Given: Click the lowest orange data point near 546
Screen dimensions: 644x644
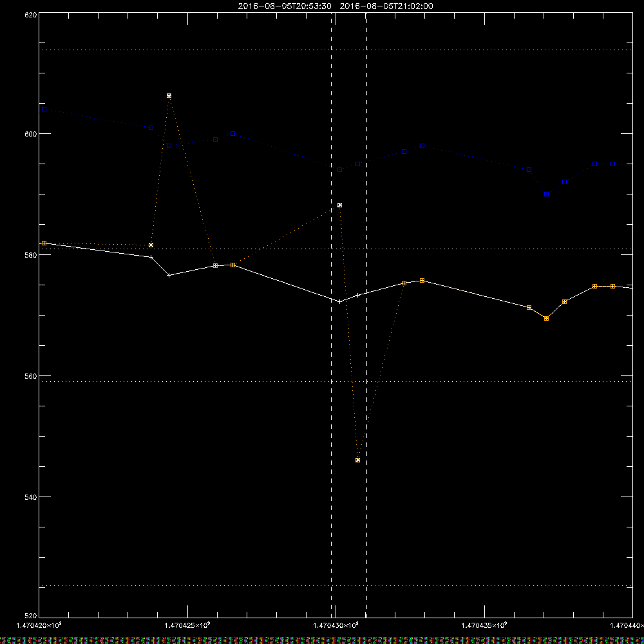Looking at the screenshot, I should coord(357,460).
